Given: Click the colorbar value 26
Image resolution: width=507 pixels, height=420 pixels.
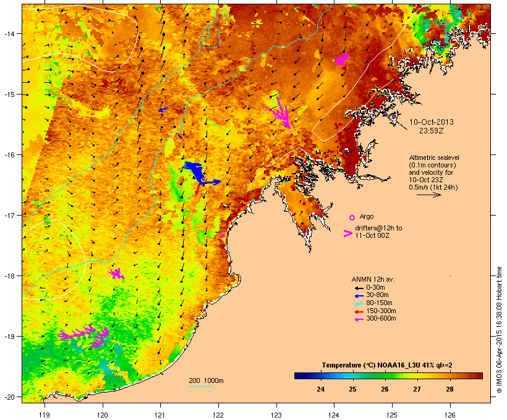Looking at the screenshot, I should [385, 389].
